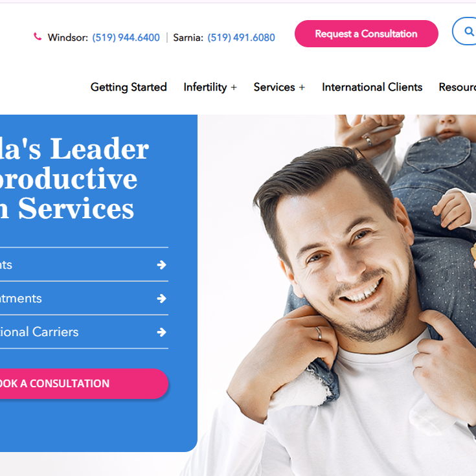Click Request a Consultation button

click(x=367, y=34)
